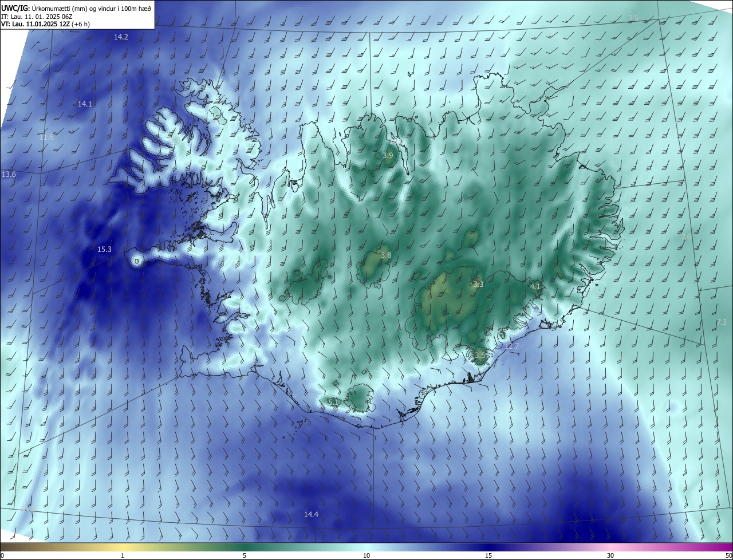Click the value label 3.9
This screenshot has width=733, height=560.
point(388,155)
